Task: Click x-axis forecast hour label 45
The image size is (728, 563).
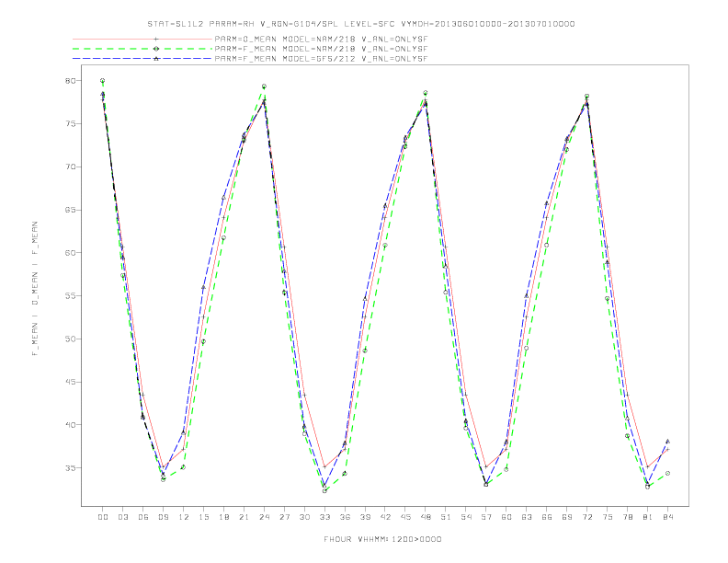Action: (x=405, y=517)
